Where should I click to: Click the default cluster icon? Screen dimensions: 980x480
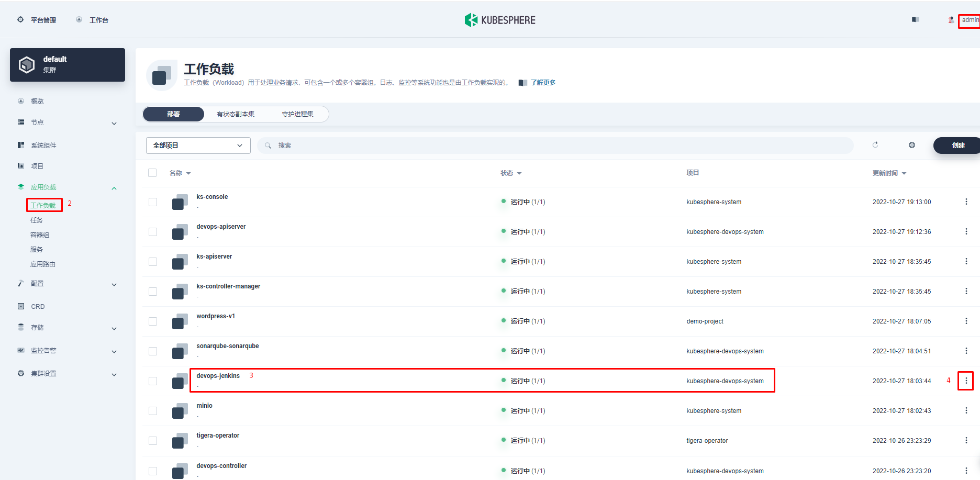[x=27, y=65]
